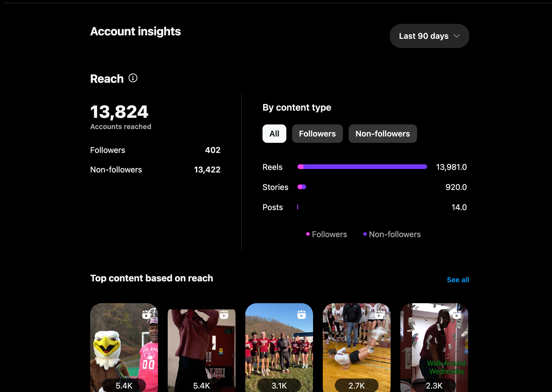Click the pink Followers legend dot
Viewport: 552px width, 392px height.
(x=308, y=234)
